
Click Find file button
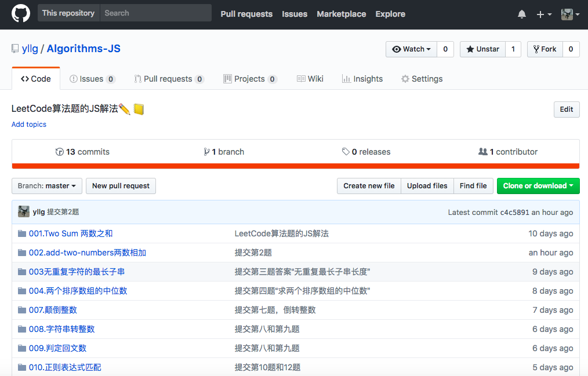pos(473,186)
